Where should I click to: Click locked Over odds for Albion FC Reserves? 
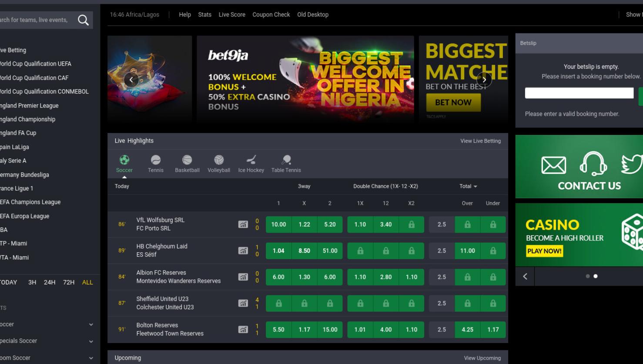tap(467, 277)
